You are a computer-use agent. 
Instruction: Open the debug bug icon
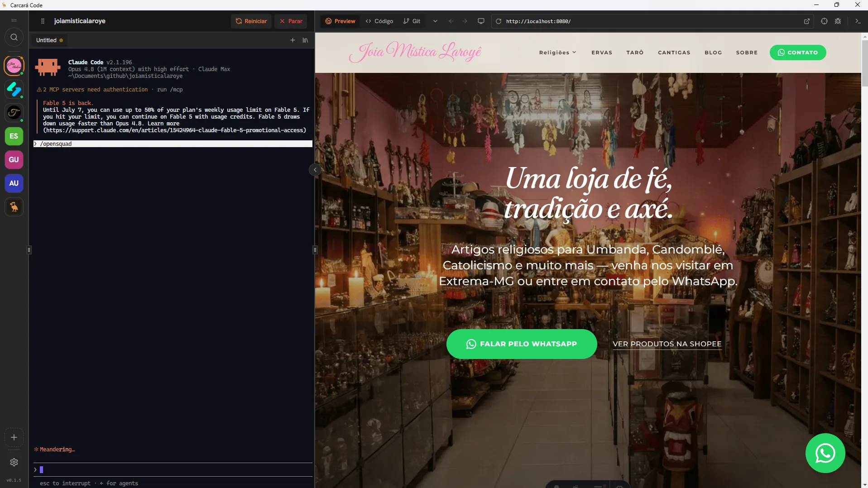[838, 21]
